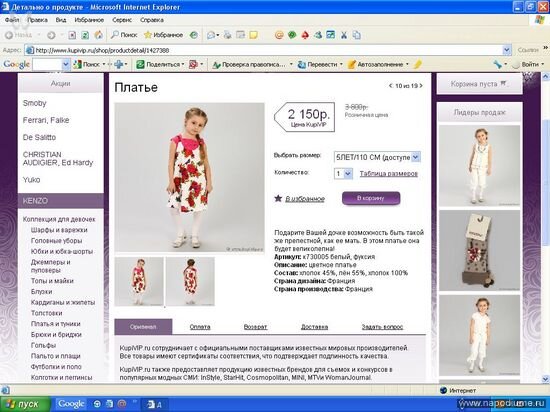Click the star icon beside В избранное
This screenshot has width=550, height=412.
[278, 199]
